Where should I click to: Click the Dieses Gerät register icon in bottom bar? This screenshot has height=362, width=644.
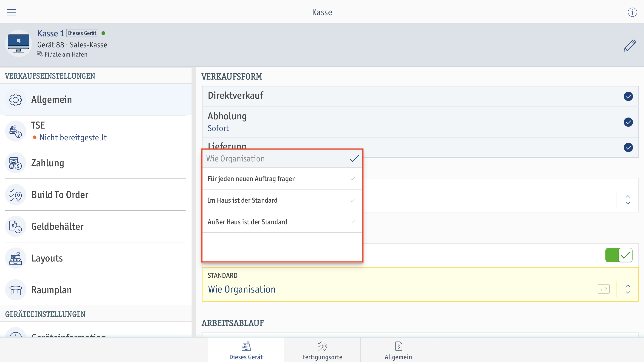tap(246, 346)
